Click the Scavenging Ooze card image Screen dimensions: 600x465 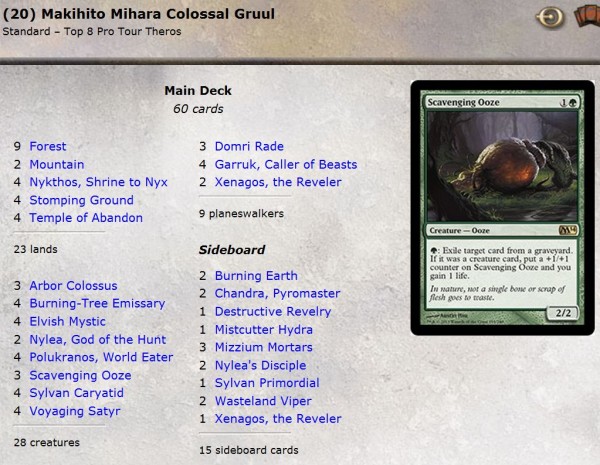tap(502, 208)
